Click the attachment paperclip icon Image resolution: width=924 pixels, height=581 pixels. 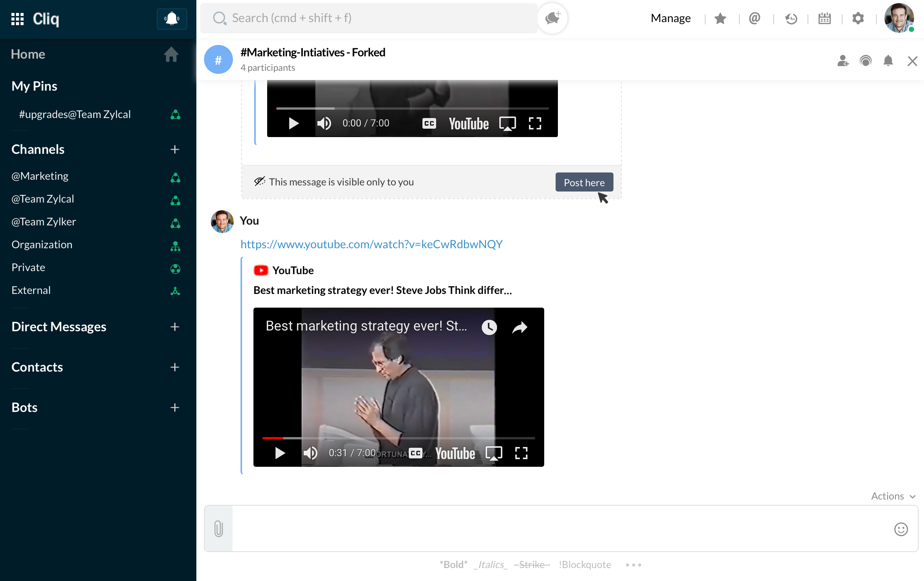[218, 529]
